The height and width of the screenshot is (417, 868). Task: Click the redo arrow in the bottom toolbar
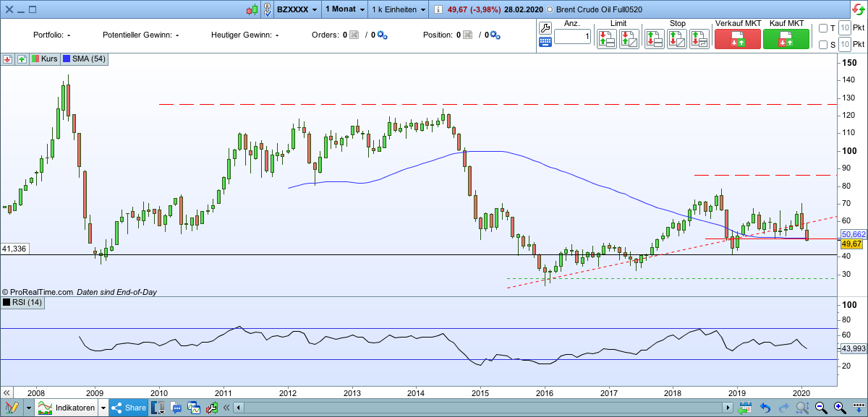783,407
